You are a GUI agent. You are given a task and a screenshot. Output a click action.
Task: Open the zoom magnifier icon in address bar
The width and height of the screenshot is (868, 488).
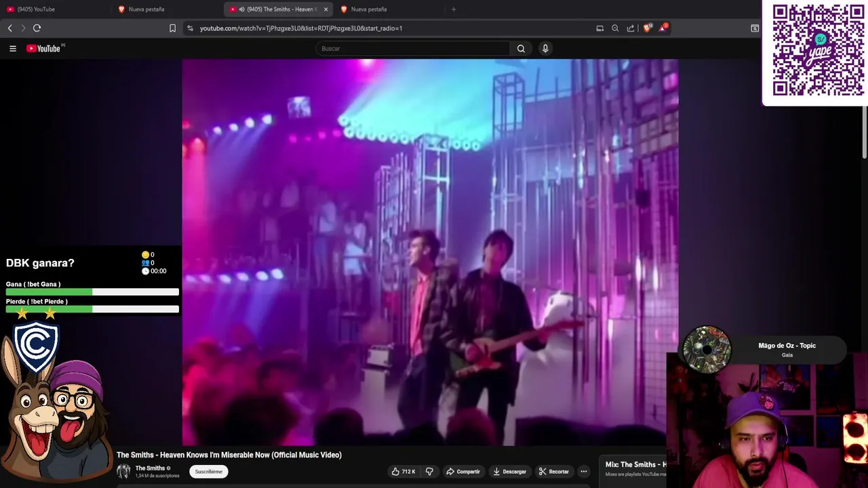coord(615,28)
